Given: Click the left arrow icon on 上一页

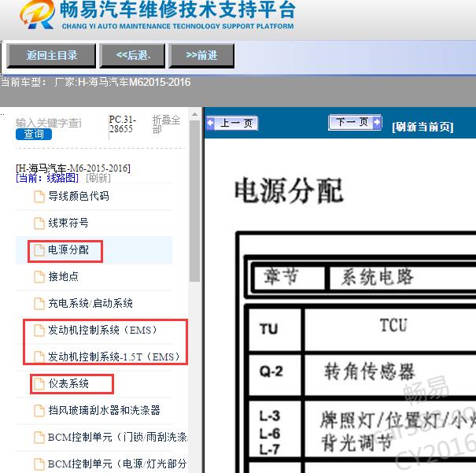Looking at the screenshot, I should pos(210,124).
